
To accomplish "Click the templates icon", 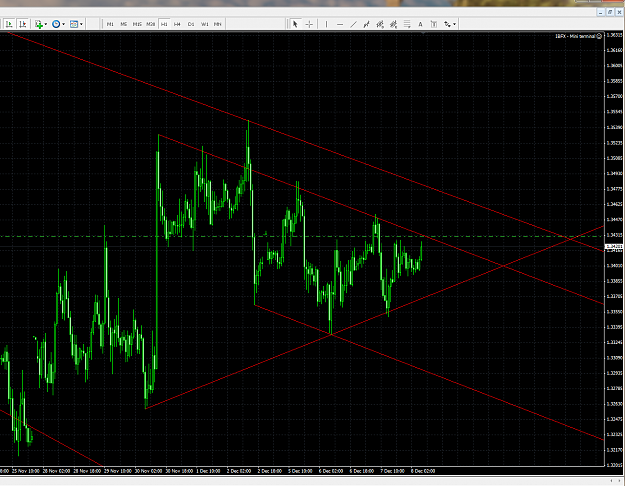I will tap(74, 24).
